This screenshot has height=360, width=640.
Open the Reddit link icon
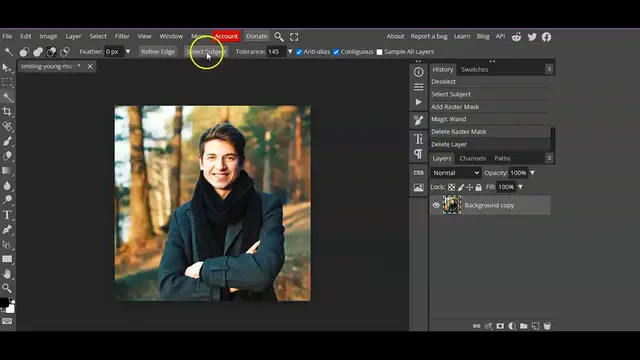[516, 37]
